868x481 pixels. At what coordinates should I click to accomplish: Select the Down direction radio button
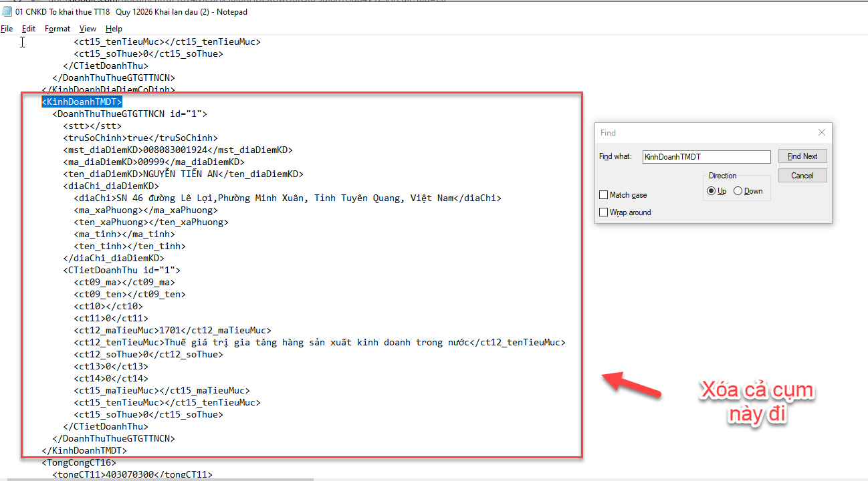(x=738, y=191)
